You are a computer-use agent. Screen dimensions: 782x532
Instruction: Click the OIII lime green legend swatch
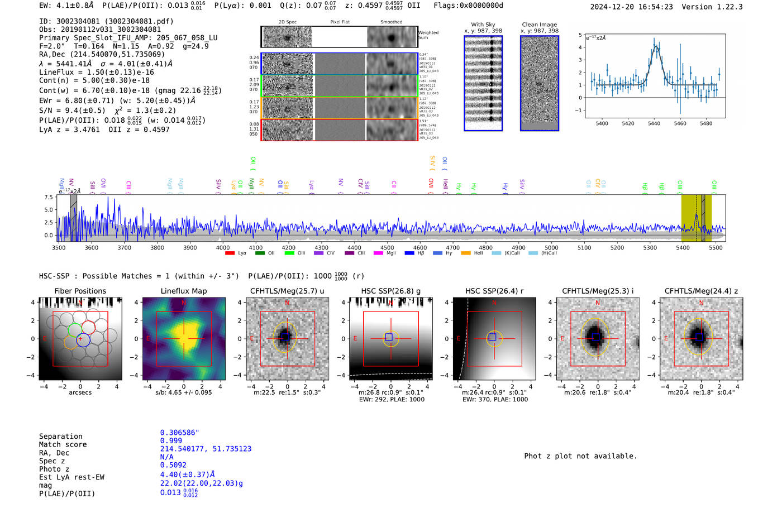[289, 253]
